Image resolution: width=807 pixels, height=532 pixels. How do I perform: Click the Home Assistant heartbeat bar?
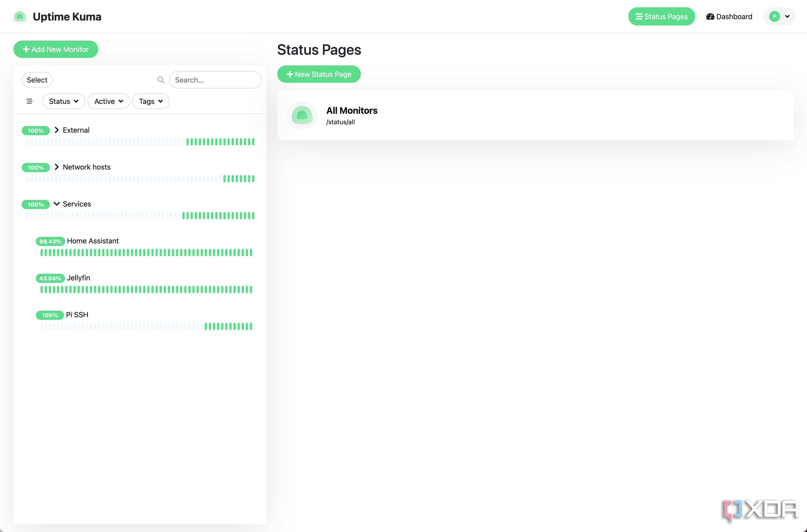pos(146,252)
